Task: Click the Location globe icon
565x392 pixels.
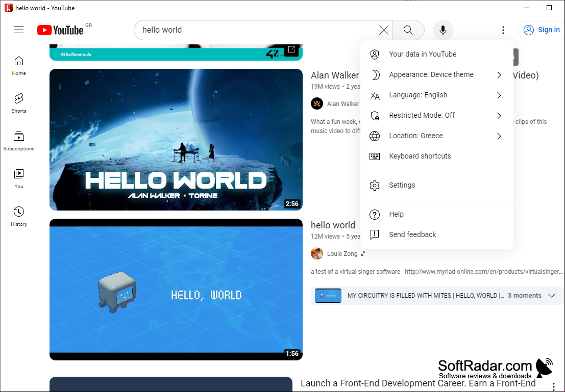Action: (375, 136)
